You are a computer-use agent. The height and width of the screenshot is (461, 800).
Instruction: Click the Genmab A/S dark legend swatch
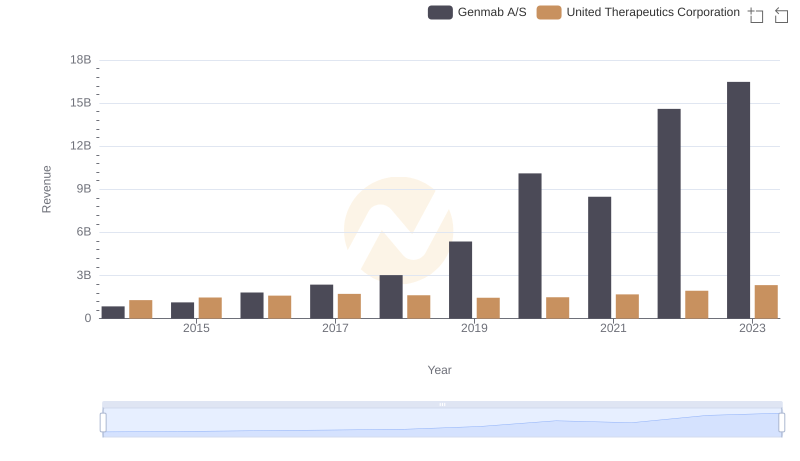pos(440,12)
